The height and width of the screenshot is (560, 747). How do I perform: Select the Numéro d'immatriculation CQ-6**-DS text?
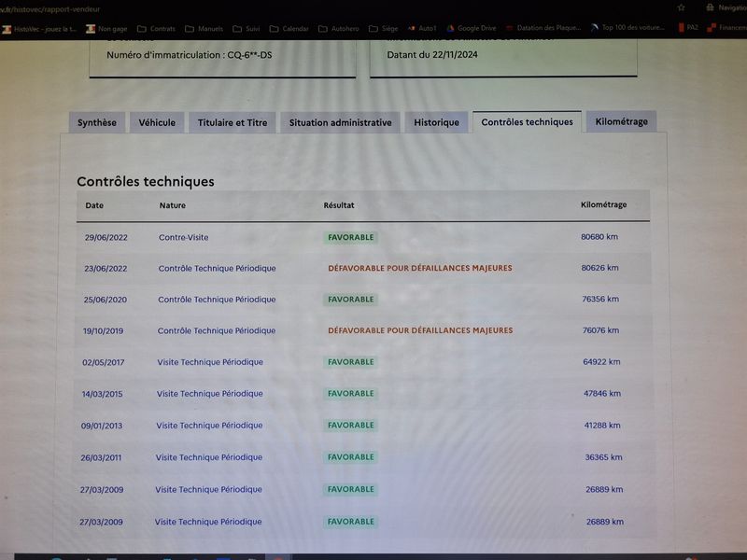(190, 55)
